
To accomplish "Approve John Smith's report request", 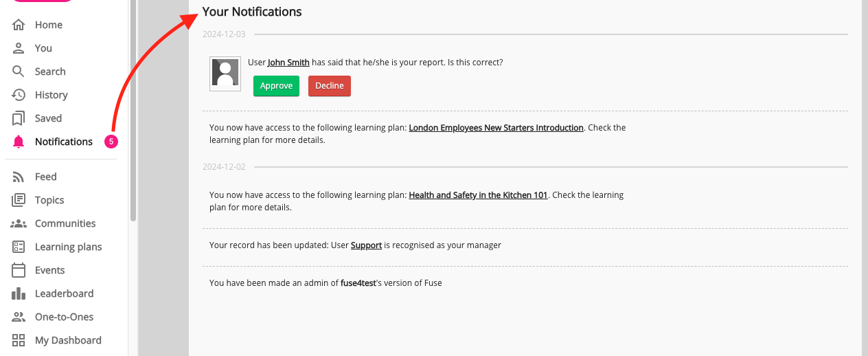I will 276,86.
